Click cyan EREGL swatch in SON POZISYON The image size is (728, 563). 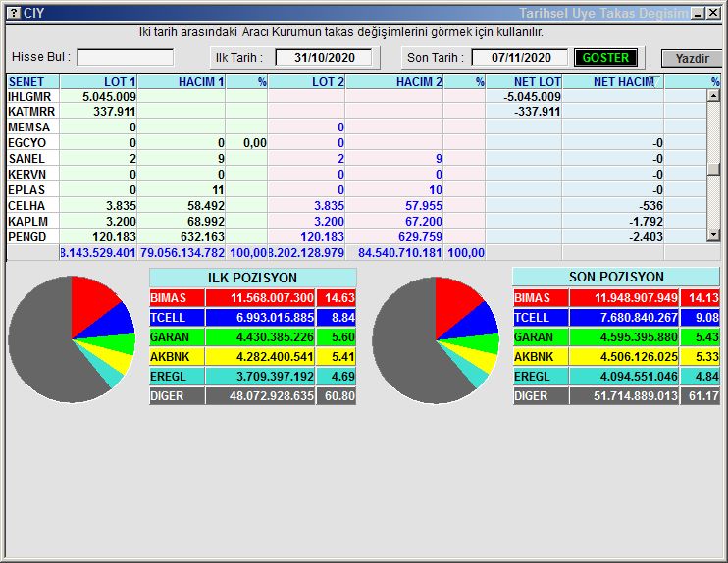[541, 377]
